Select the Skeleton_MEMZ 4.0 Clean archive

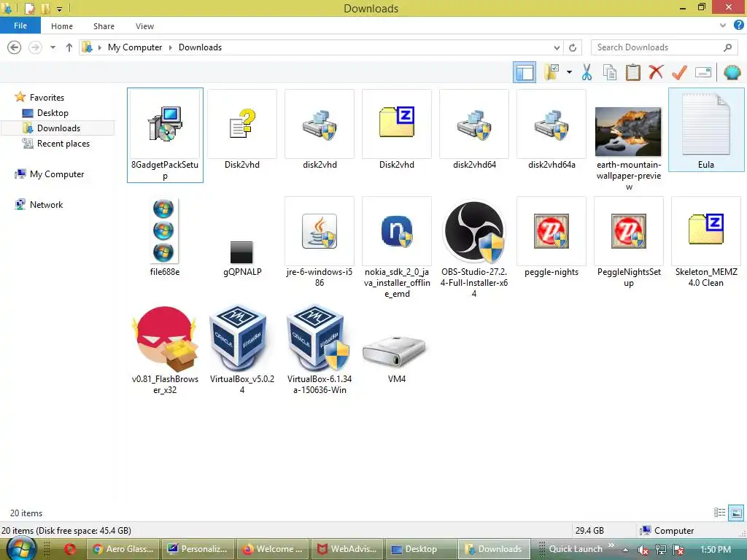(x=705, y=243)
